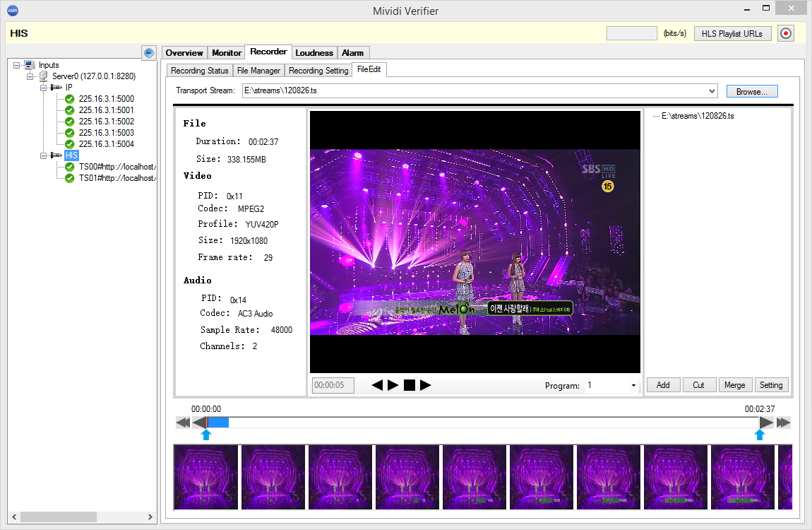The image size is (812, 530).
Task: Open the Program number dropdown
Action: pos(633,386)
